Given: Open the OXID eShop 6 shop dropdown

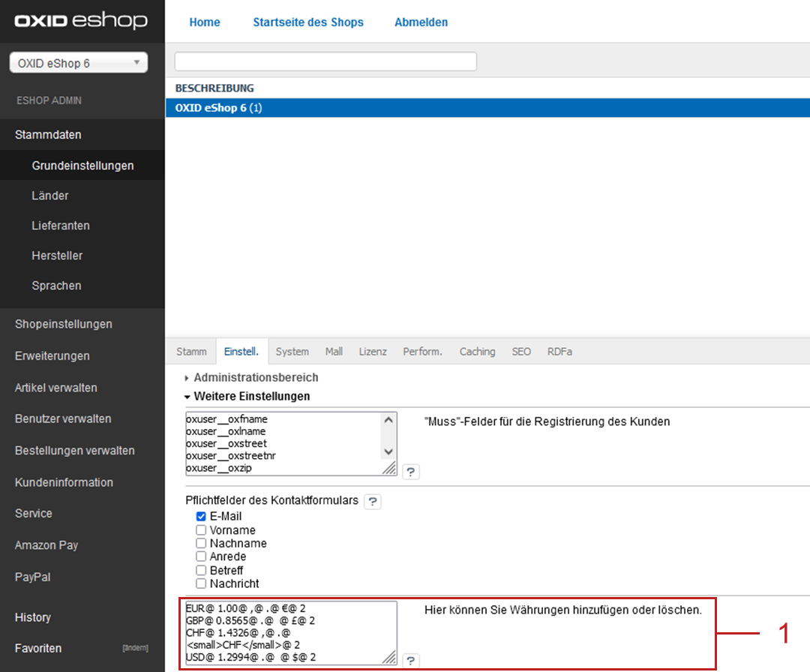Looking at the screenshot, I should [78, 63].
